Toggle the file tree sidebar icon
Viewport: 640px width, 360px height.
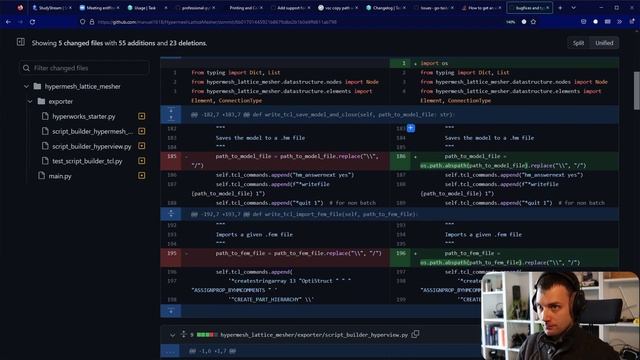[20, 42]
